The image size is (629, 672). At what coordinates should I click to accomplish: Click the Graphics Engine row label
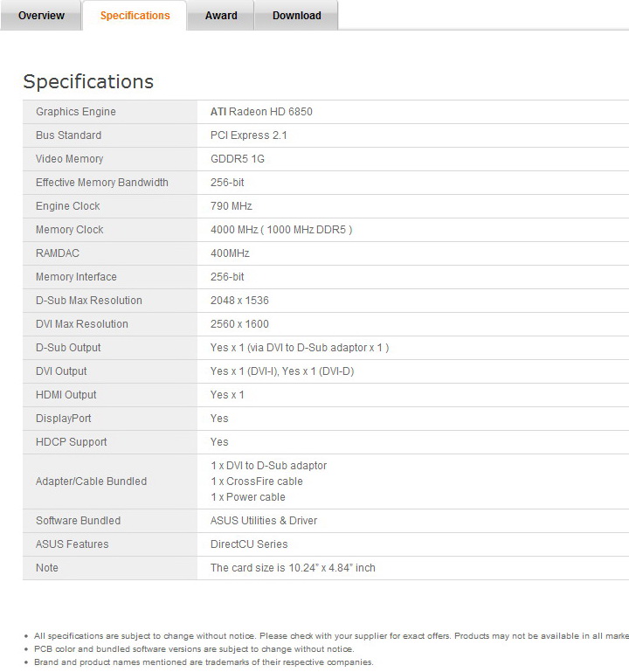point(76,112)
